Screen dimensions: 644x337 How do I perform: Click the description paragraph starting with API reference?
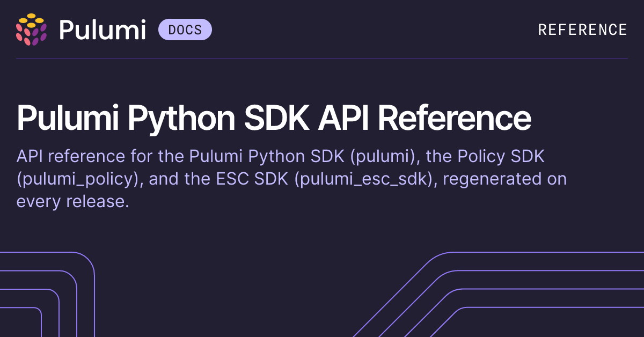click(291, 179)
